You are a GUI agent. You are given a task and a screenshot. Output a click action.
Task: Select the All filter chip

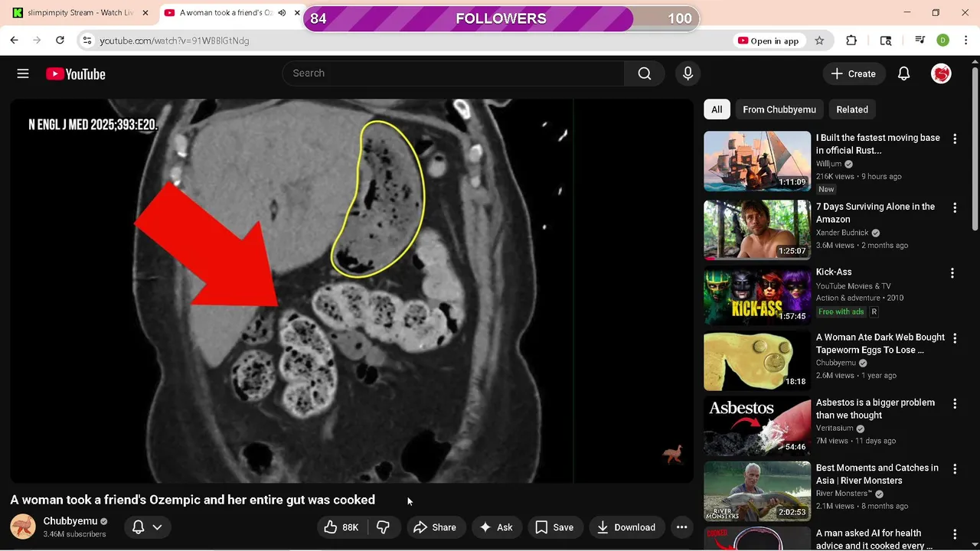click(717, 109)
